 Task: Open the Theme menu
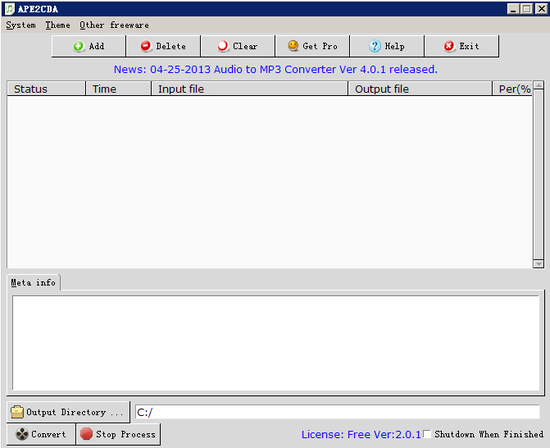58,25
